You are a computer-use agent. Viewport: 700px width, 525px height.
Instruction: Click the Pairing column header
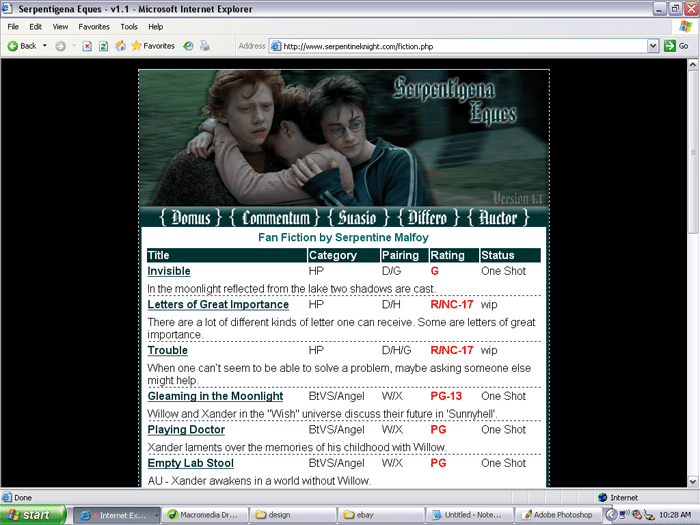(404, 255)
